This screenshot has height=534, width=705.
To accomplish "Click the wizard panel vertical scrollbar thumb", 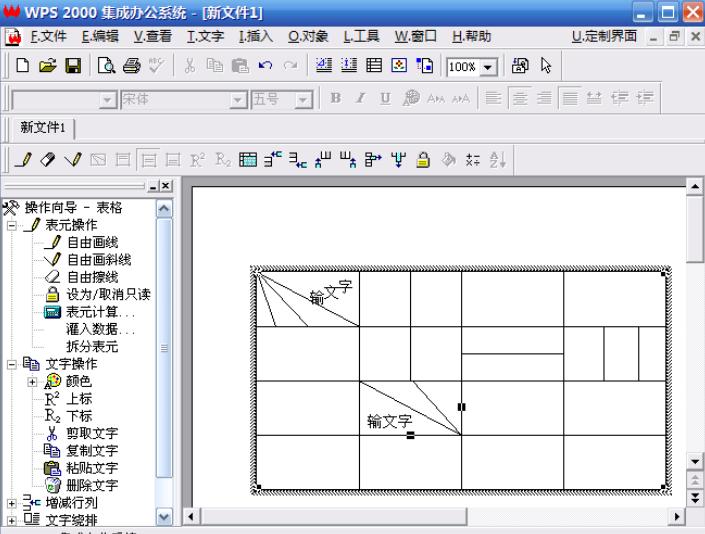I will tap(164, 348).
